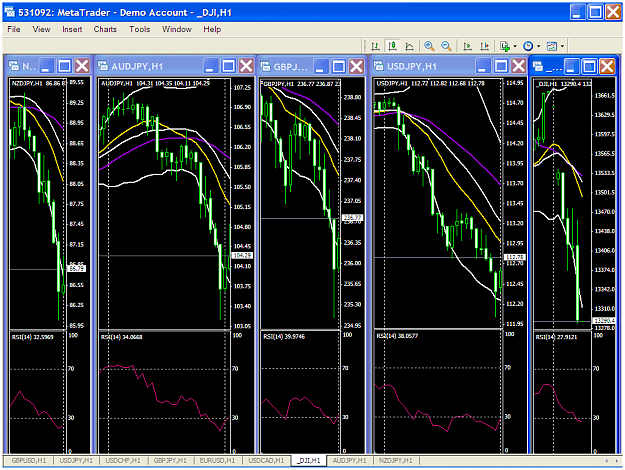Open the Indicators list icon
The image size is (625, 470).
(x=505, y=46)
